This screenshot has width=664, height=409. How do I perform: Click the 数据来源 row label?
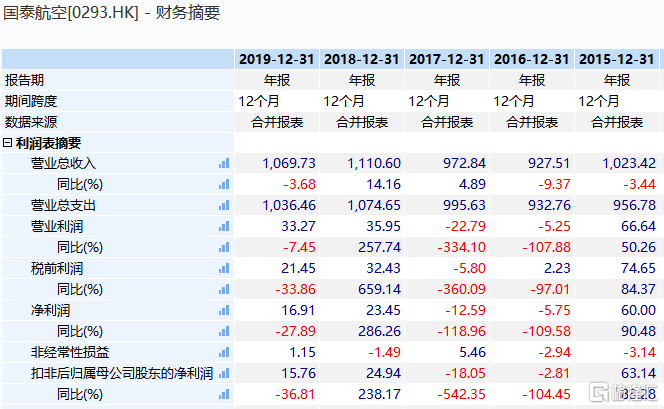click(x=31, y=122)
